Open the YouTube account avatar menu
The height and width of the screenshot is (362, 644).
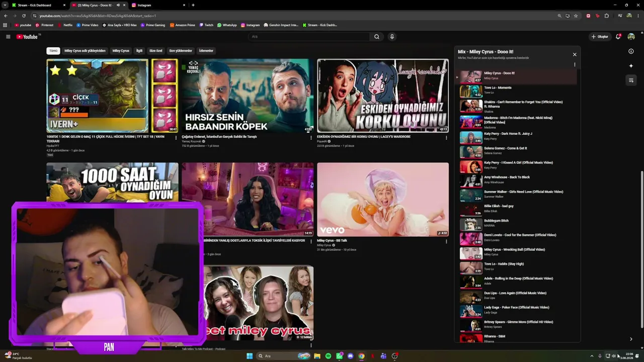click(631, 37)
